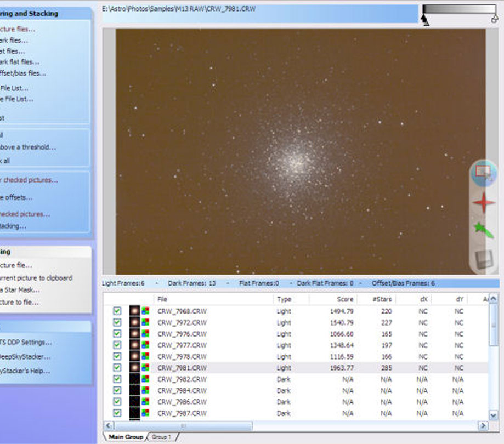This screenshot has height=444, width=504.
Task: Switch to the Group 1 tab
Action: (x=161, y=437)
